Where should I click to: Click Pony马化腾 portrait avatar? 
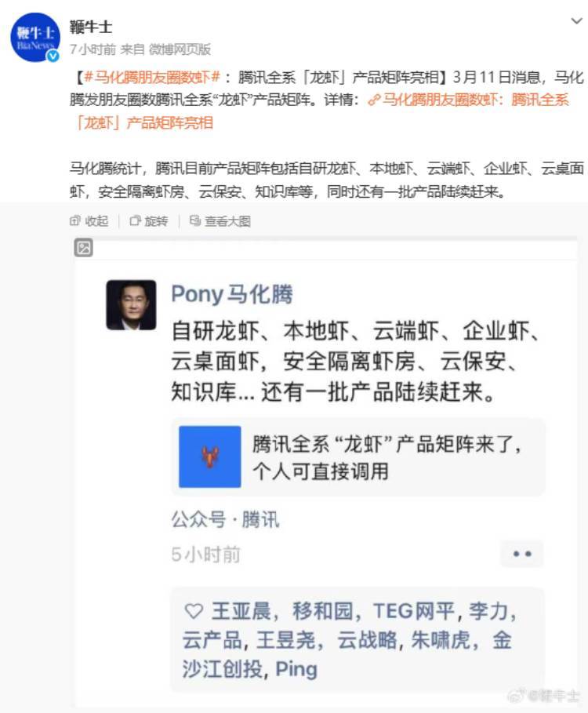click(x=132, y=304)
